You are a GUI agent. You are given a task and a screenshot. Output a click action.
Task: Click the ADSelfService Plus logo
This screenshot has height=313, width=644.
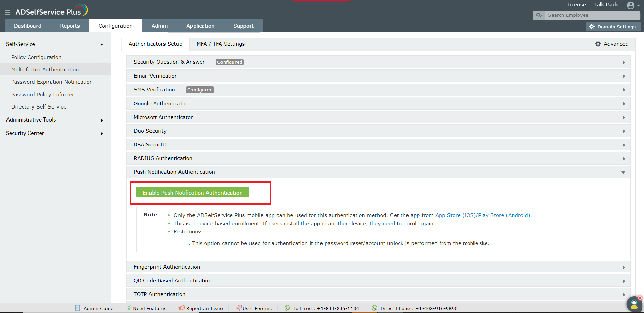tap(52, 11)
